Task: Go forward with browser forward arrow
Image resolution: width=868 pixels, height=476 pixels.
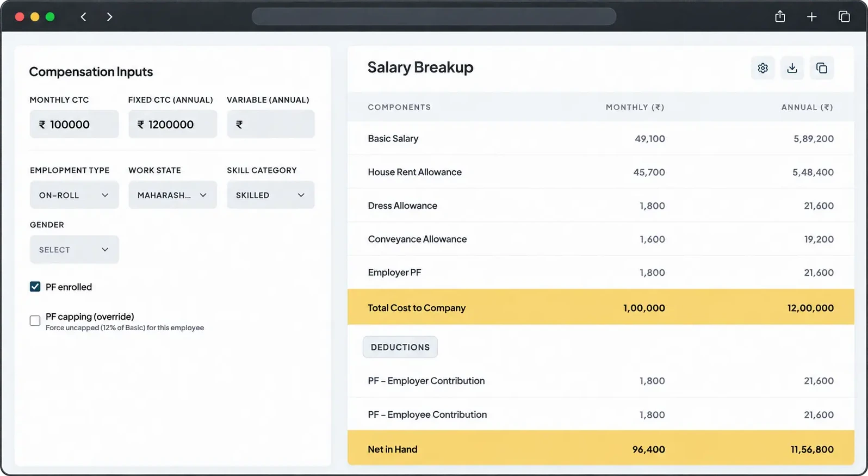Action: (x=109, y=17)
